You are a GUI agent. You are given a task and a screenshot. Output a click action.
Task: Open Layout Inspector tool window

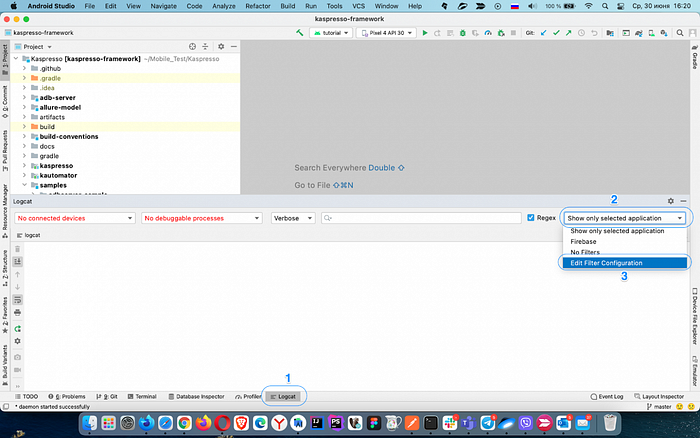pyautogui.click(x=659, y=396)
